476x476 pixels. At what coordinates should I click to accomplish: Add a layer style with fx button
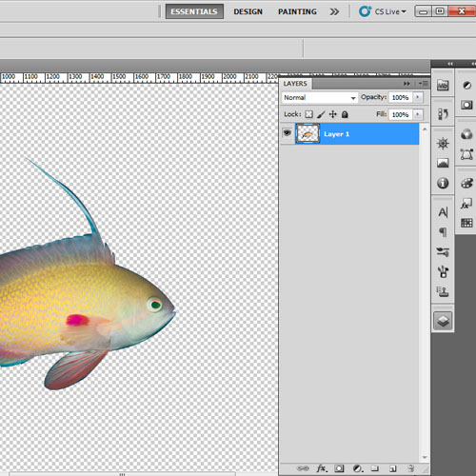[x=321, y=468]
